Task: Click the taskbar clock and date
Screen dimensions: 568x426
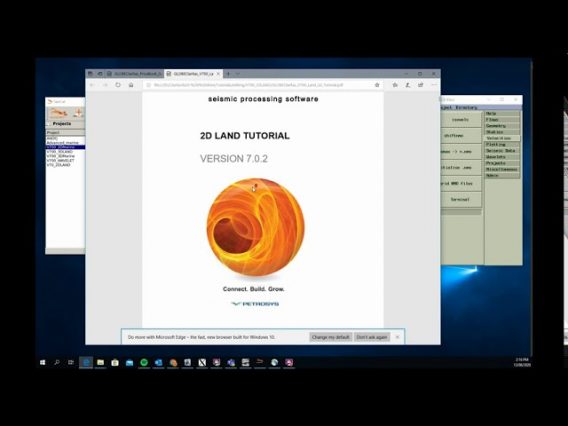Action: click(522, 362)
